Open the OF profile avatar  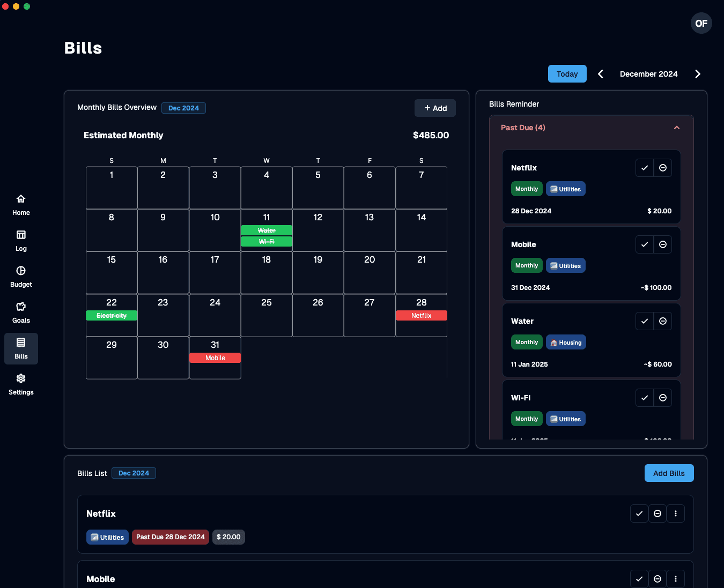click(701, 23)
